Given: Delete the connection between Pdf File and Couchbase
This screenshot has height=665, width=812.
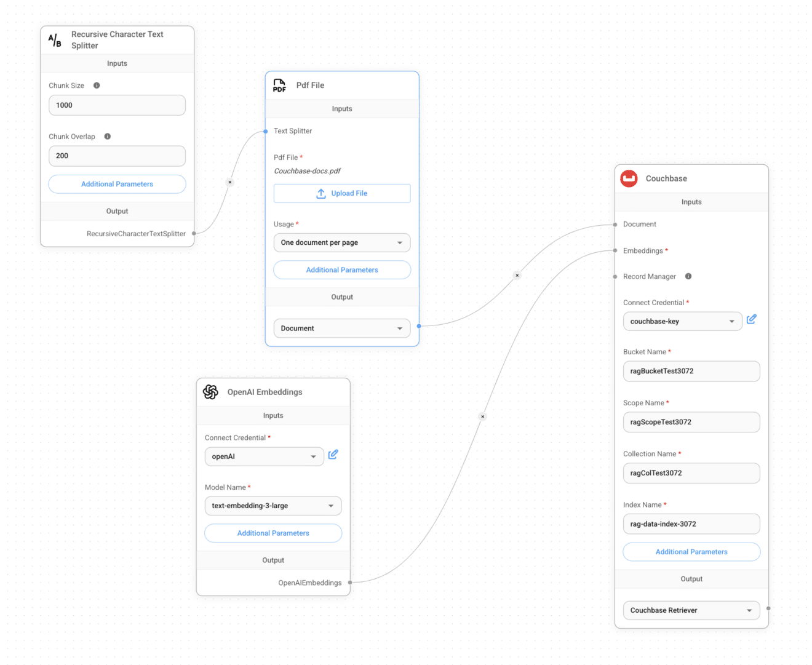Looking at the screenshot, I should [517, 275].
